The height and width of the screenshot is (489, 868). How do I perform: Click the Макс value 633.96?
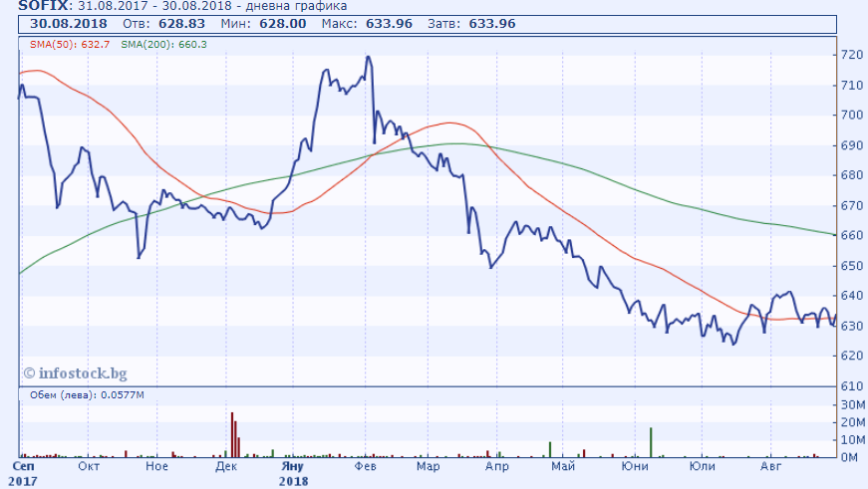[x=390, y=24]
